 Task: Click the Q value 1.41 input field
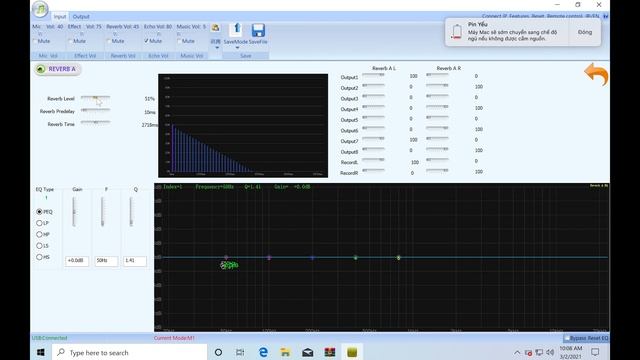click(x=135, y=261)
